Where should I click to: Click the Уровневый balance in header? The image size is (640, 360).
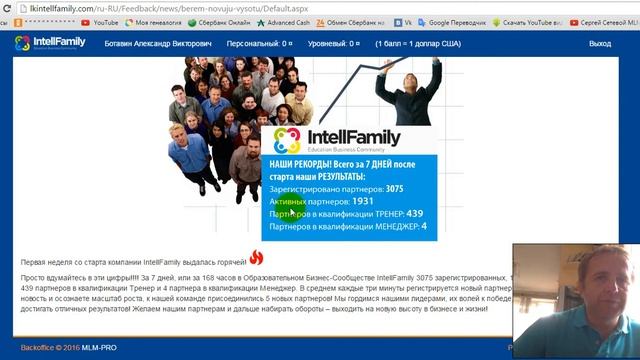(334, 44)
